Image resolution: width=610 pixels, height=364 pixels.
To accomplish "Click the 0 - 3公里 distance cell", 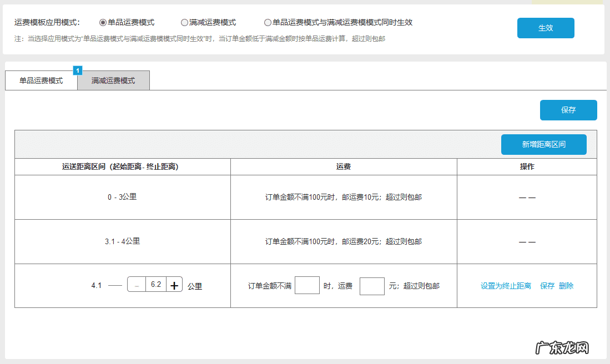I will tap(122, 197).
